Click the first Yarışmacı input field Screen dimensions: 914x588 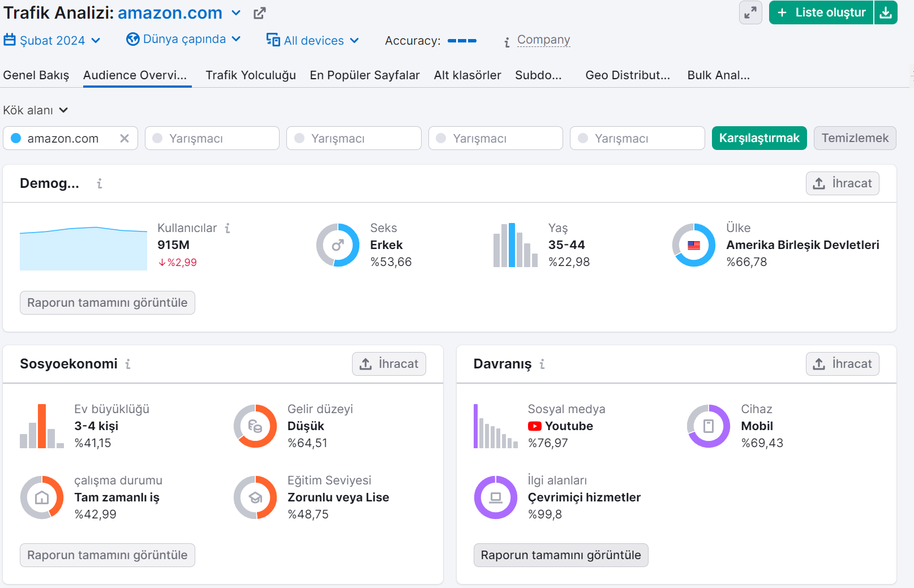coord(212,138)
